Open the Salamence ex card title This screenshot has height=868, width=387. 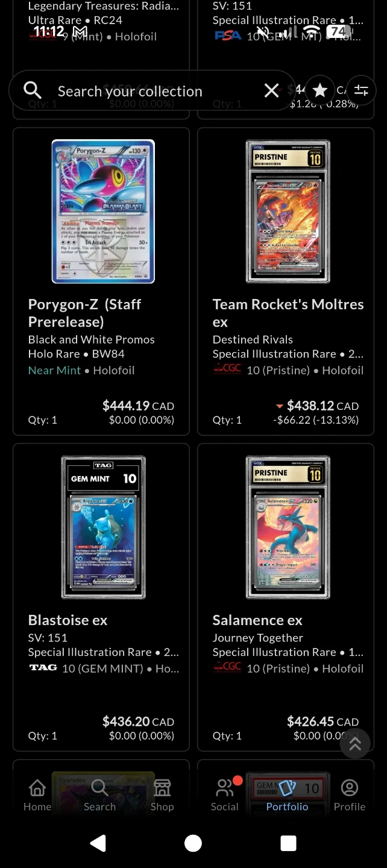(257, 620)
